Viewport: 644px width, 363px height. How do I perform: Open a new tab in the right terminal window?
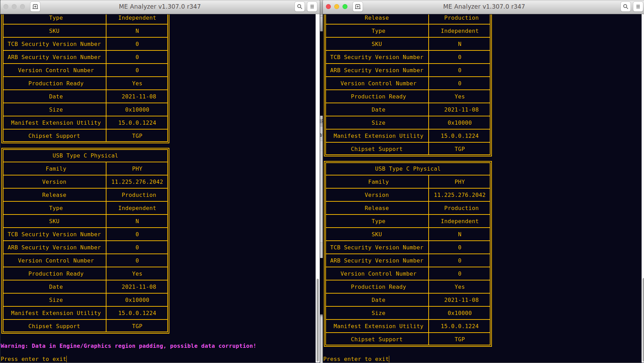[358, 7]
